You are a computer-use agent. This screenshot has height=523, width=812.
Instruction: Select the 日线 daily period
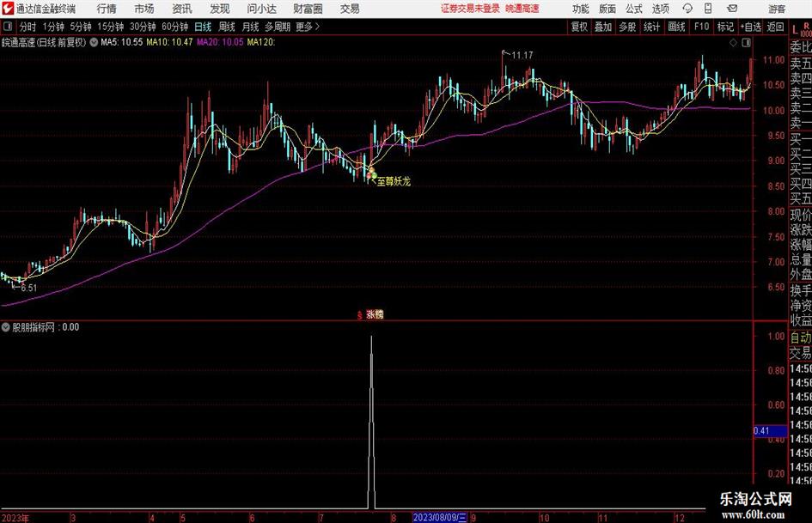point(203,27)
